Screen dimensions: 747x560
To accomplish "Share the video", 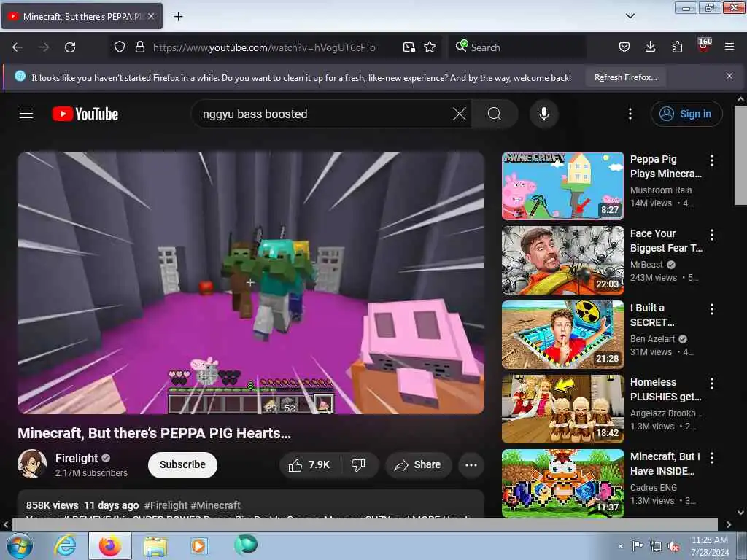I will (418, 464).
